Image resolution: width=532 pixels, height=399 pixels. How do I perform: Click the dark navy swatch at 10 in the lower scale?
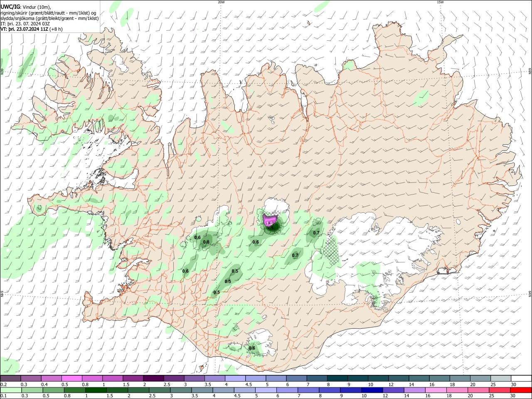pyautogui.click(x=371, y=390)
